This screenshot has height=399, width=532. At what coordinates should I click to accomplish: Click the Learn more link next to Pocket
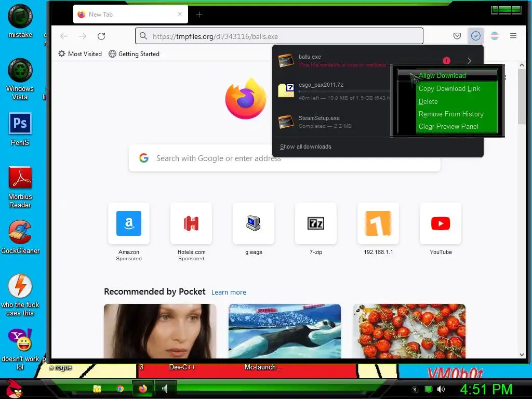click(x=229, y=292)
